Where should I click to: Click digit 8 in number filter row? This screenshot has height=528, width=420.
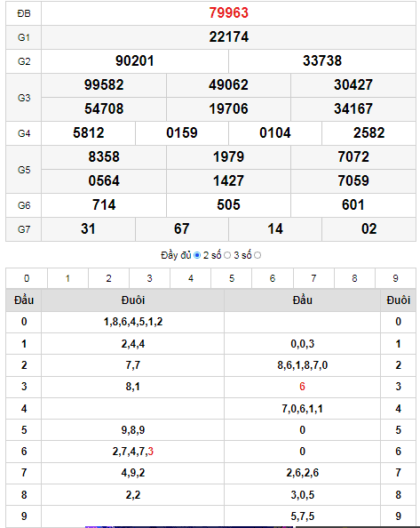(x=354, y=278)
